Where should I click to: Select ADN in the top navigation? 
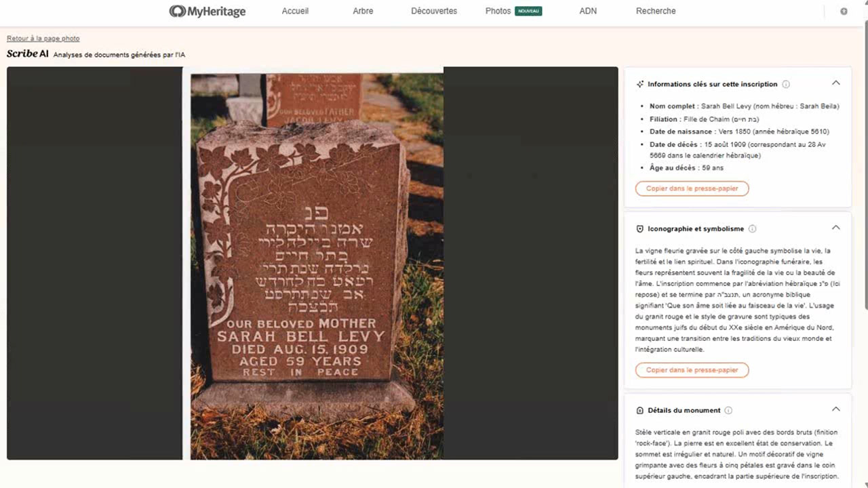[x=587, y=11]
